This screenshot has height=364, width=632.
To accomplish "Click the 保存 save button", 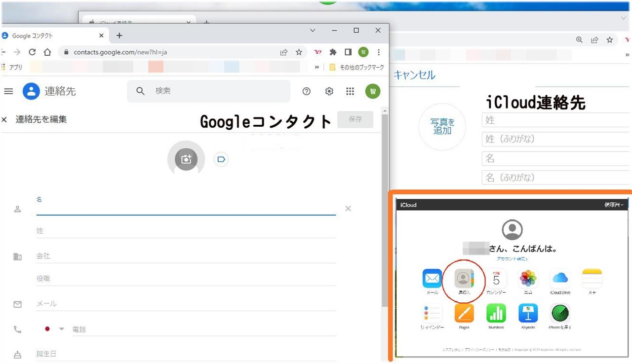I will pos(355,119).
